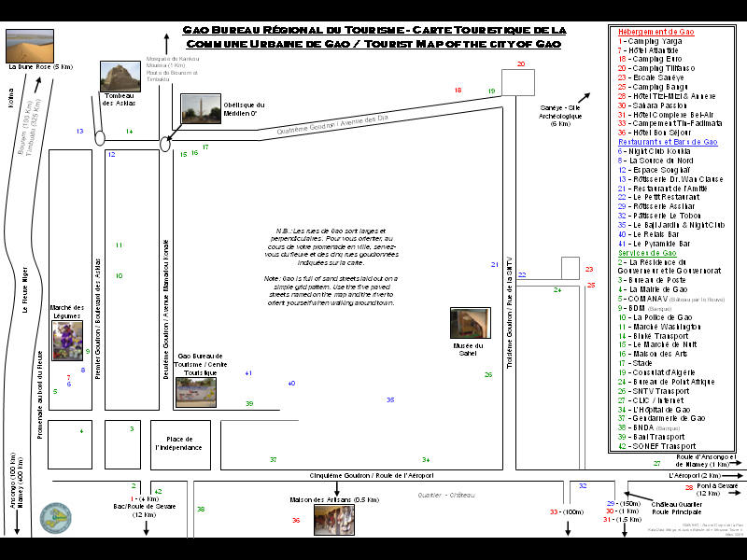Click legend entry 'Gendarmerie de Gao'
This screenshot has width=747, height=560.
tap(662, 418)
